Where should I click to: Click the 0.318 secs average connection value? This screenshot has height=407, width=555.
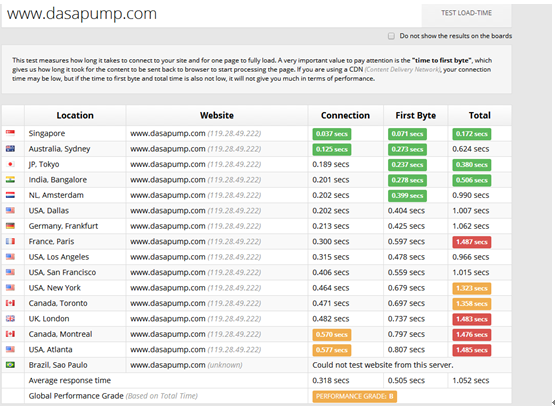point(331,380)
